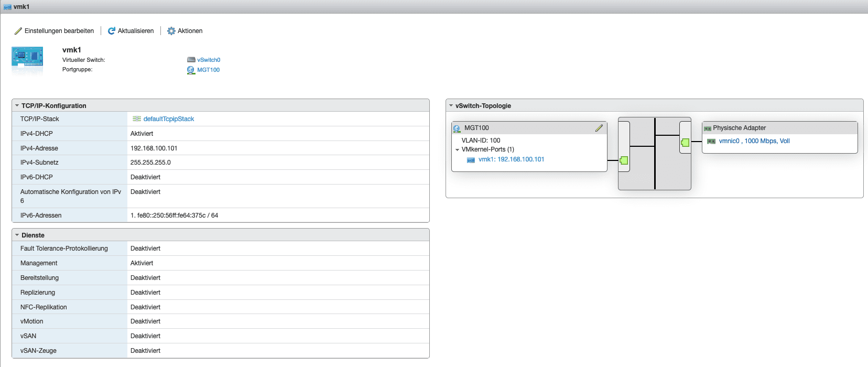
Task: Edit MGT100 via pencil icon in topology
Action: [599, 128]
